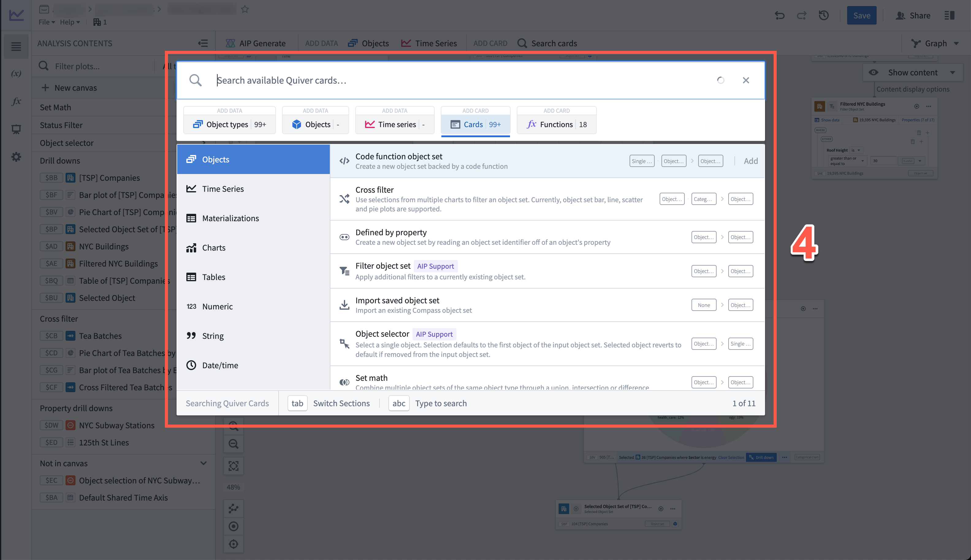Choose the Filter object set card
This screenshot has width=971, height=560.
(x=547, y=271)
